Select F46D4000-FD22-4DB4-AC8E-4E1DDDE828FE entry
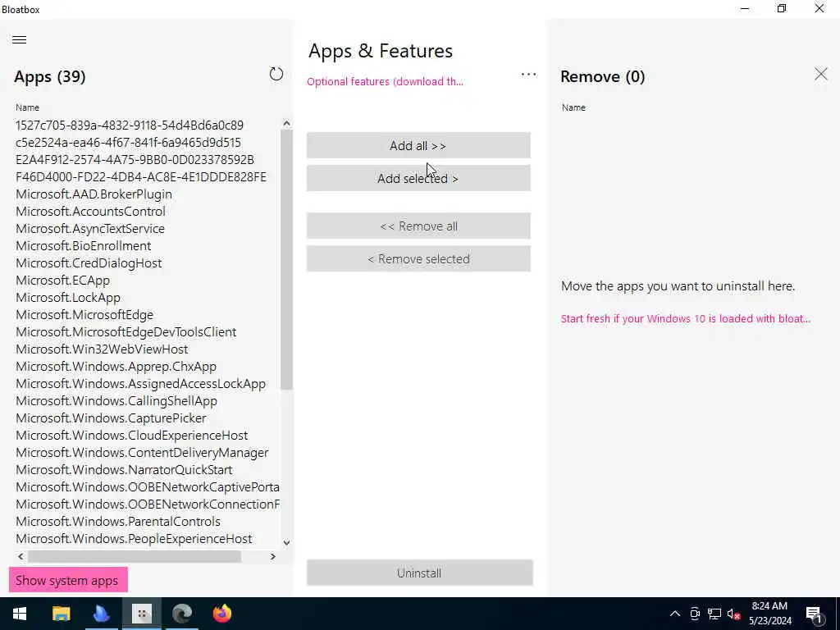Screen dimensions: 840x630 [x=141, y=177]
